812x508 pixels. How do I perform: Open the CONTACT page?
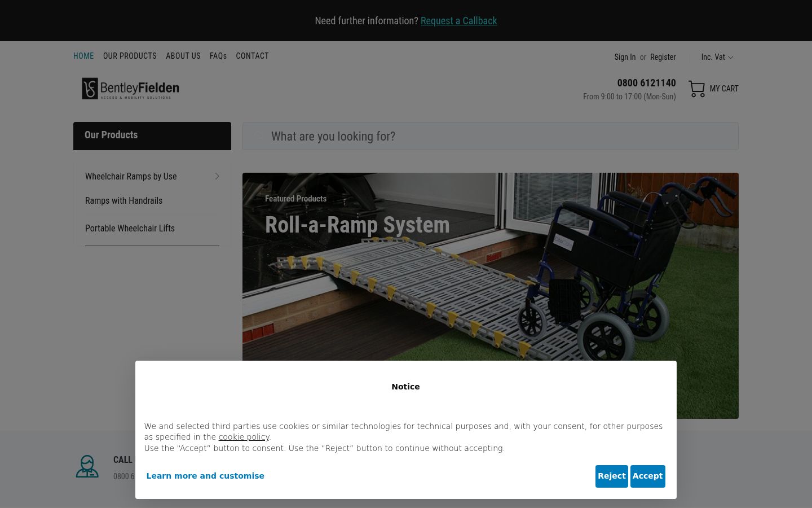252,56
